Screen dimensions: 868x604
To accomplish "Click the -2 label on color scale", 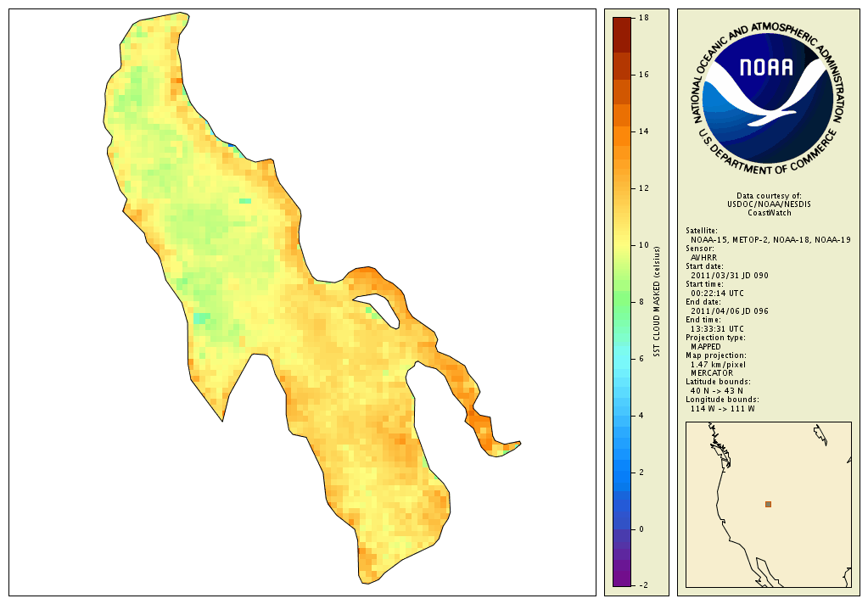I will click(x=642, y=585).
